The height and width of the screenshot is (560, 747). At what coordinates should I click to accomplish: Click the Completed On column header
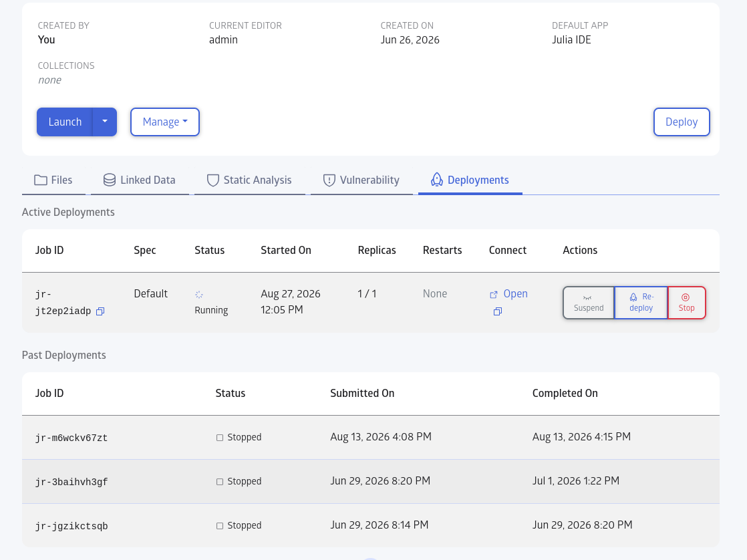[x=565, y=393]
